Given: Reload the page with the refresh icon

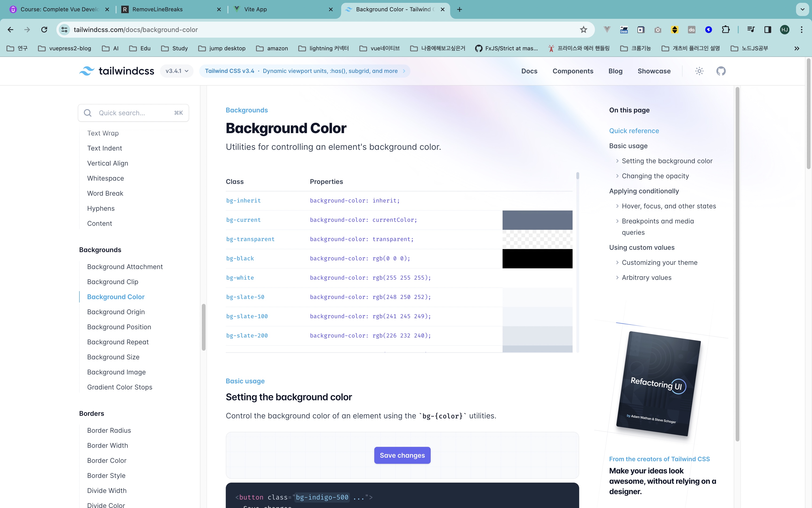Looking at the screenshot, I should pyautogui.click(x=44, y=30).
